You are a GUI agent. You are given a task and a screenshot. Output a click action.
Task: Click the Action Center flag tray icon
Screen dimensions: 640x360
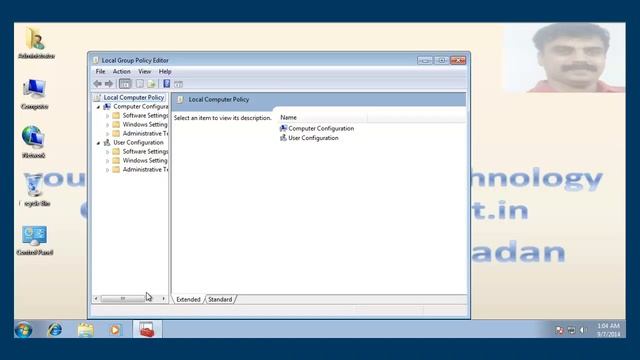pyautogui.click(x=560, y=330)
